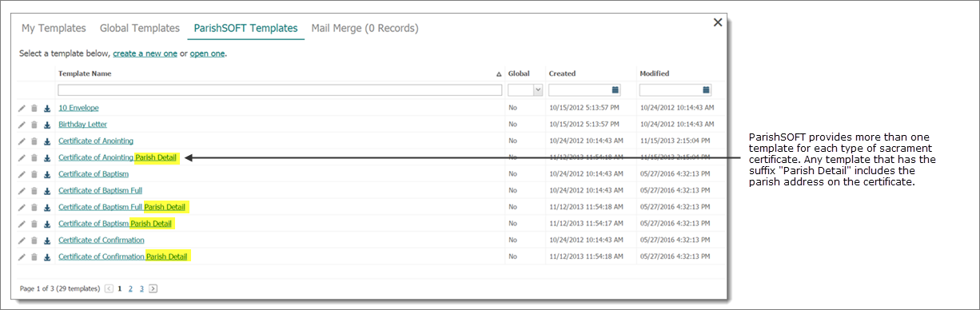Screen dimensions: 980x310
Task: Edit the Birthday Letter template pencil icon
Action: 22,125
